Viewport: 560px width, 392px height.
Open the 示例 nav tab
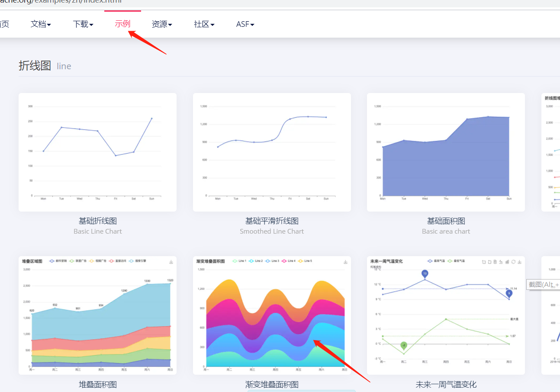coord(122,24)
